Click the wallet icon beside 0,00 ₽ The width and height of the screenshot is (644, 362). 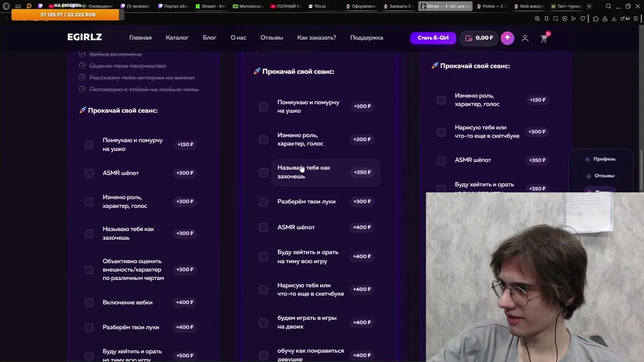click(x=469, y=38)
